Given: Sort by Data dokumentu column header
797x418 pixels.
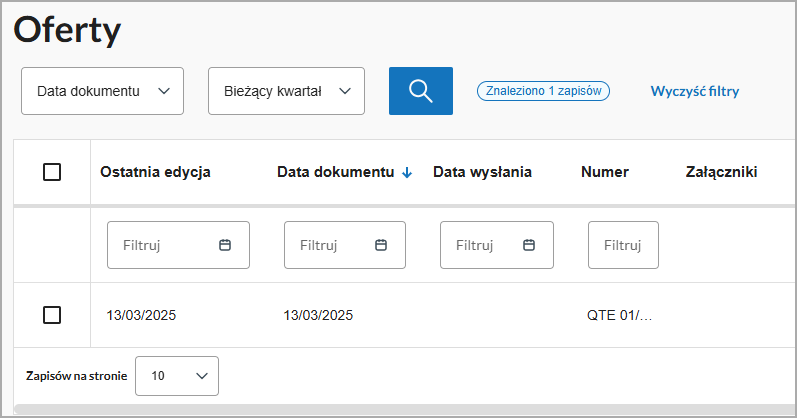Looking at the screenshot, I should pos(335,172).
